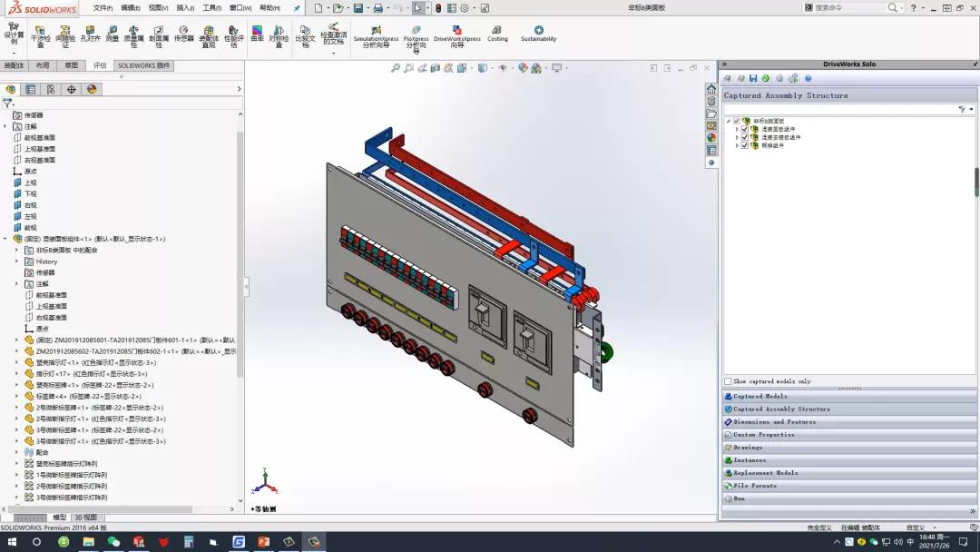Launch the Sustainability tool
980x552 pixels.
point(538,34)
